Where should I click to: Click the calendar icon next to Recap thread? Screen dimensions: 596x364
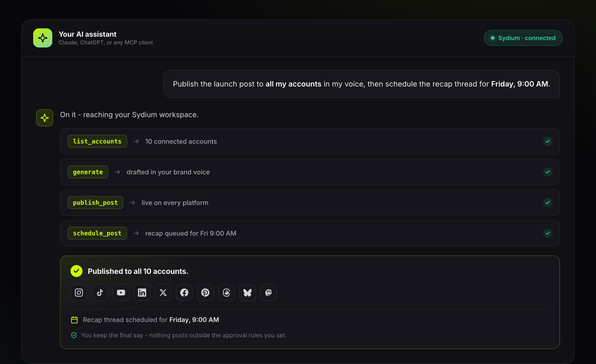pos(74,320)
